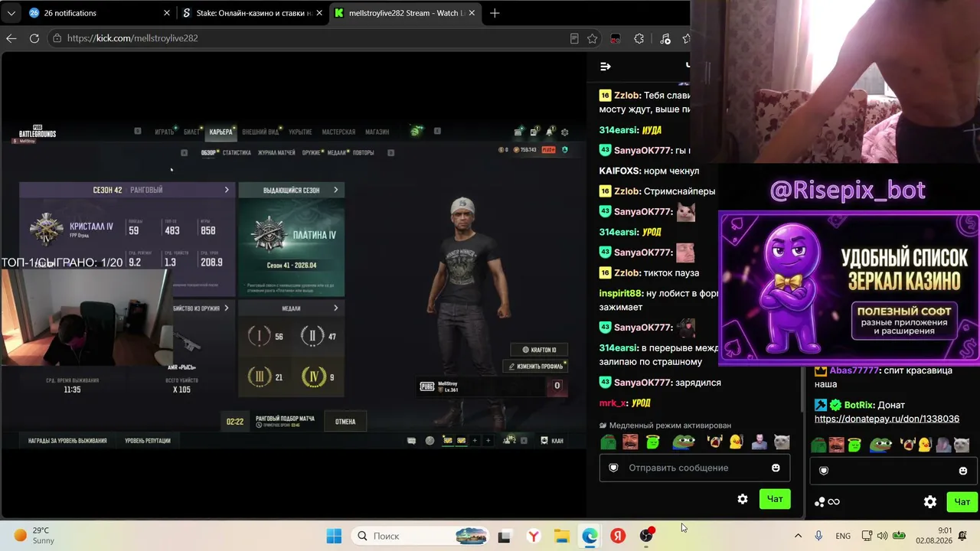Click the mrk_x username in chat

point(613,403)
